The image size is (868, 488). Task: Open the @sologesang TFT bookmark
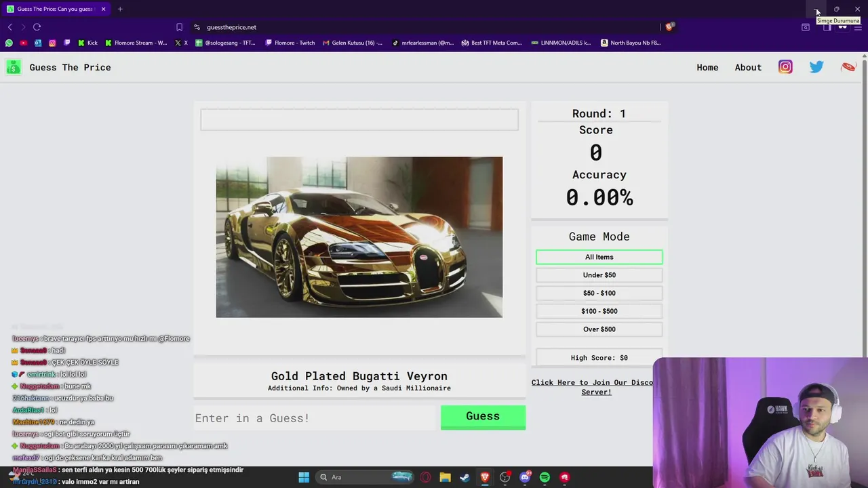coord(226,43)
